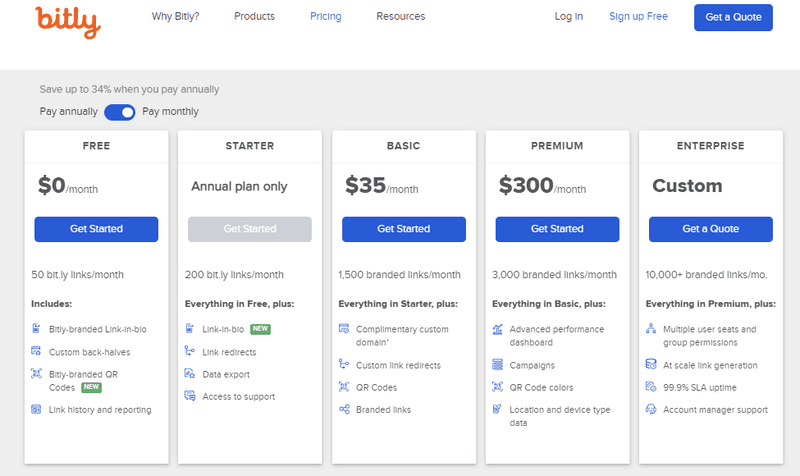The width and height of the screenshot is (800, 476).
Task: Click the Advanced performance dashboard icon
Action: [x=497, y=329]
